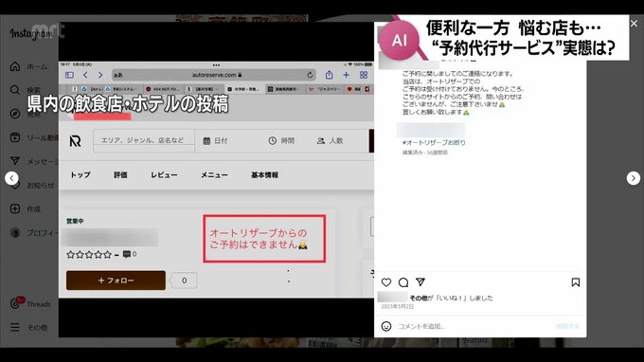The height and width of the screenshot is (362, 644).
Task: Select the 評価 tab
Action: [x=120, y=174]
